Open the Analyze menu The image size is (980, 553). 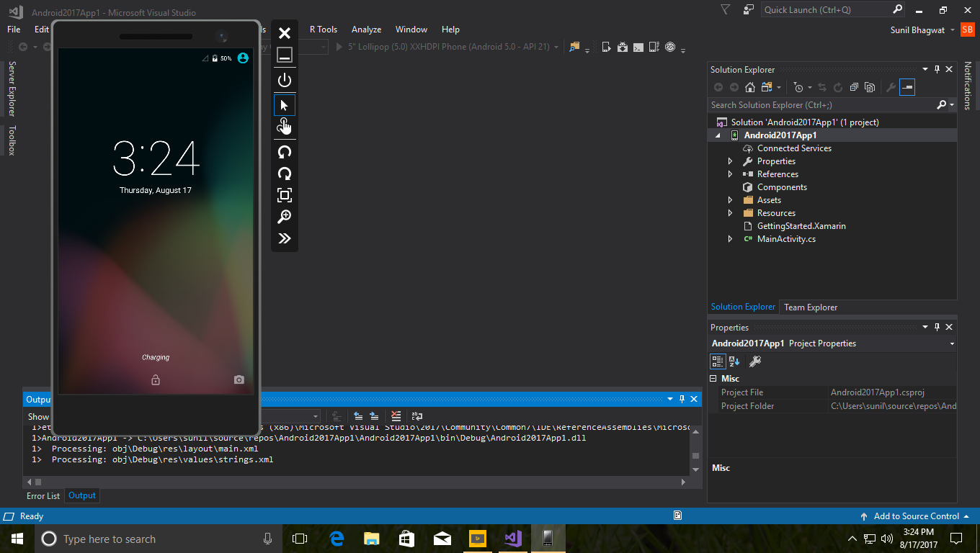pos(366,30)
